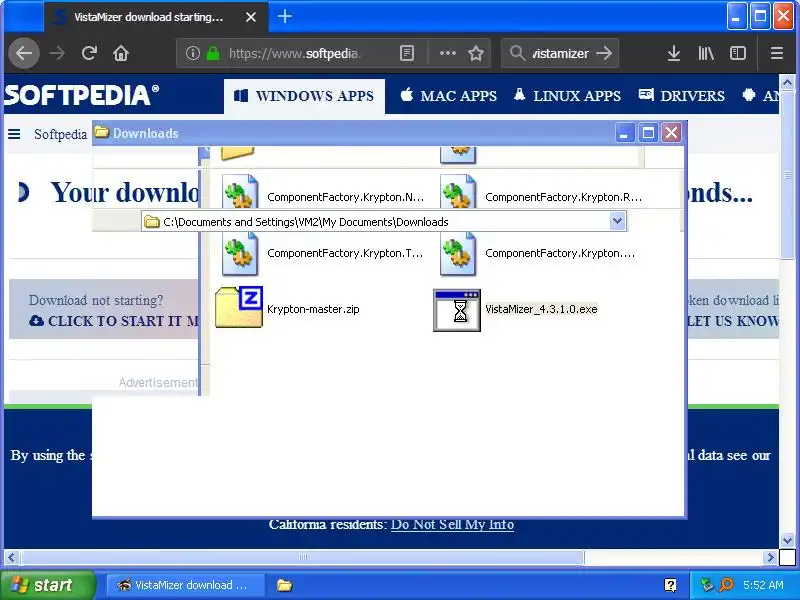Open Firefox hamburger menu
Image resolution: width=800 pixels, height=600 pixels.
[x=777, y=53]
